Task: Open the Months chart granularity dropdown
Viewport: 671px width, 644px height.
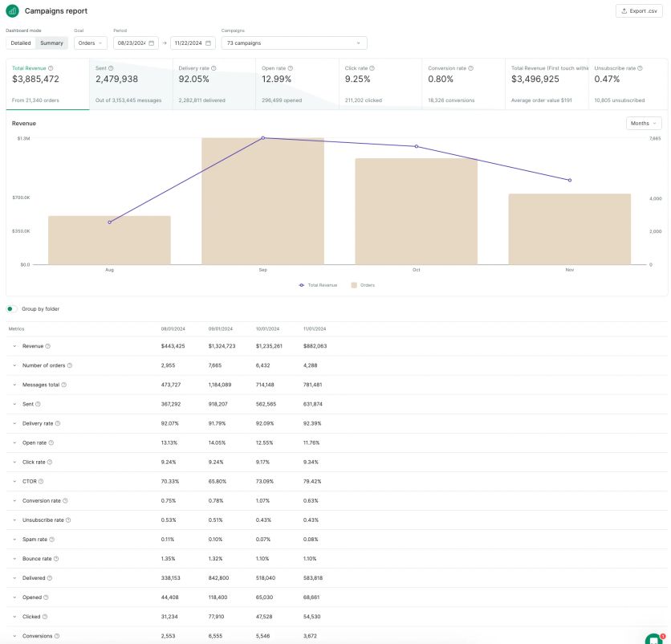Action: [x=643, y=124]
